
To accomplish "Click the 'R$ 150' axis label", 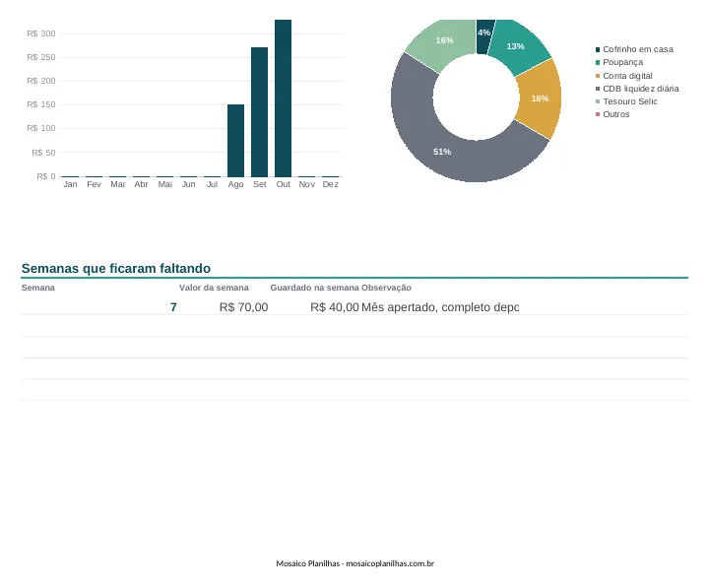I will click(x=41, y=104).
